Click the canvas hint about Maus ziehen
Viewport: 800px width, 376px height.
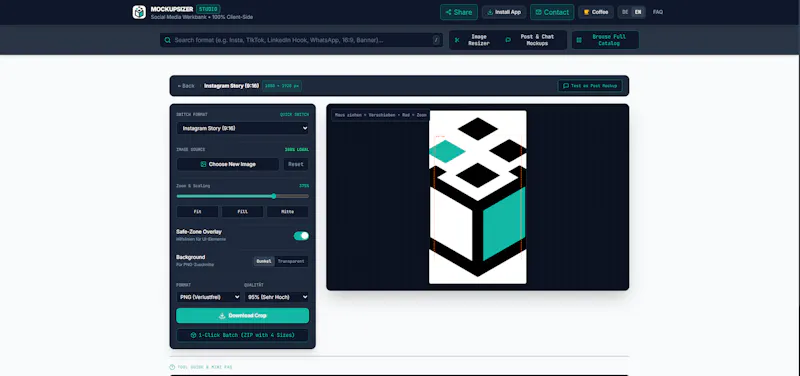pos(380,115)
